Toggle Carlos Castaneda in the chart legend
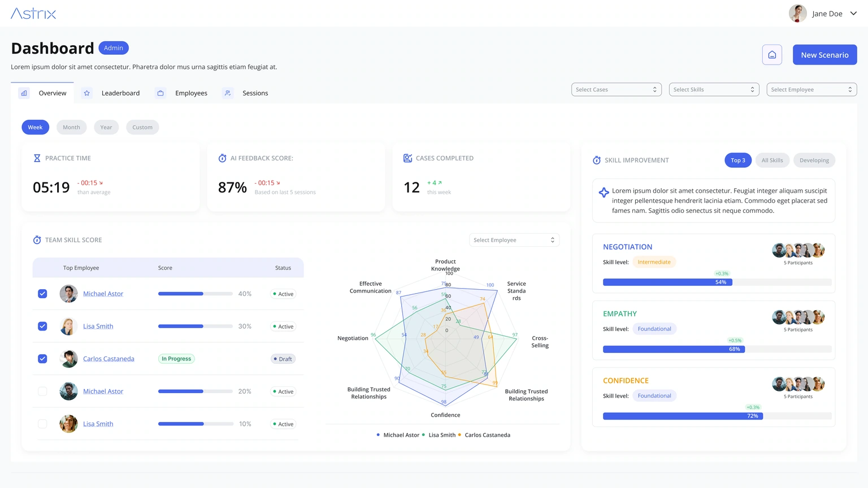868x488 pixels. point(484,435)
